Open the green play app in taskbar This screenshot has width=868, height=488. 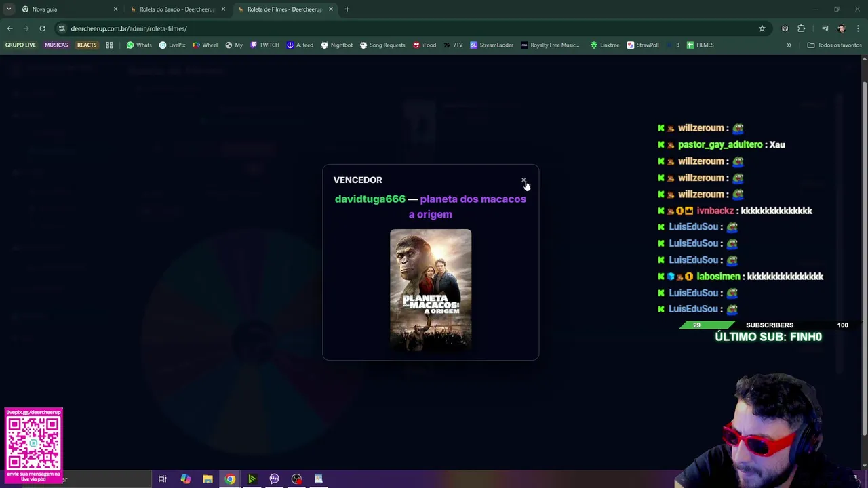tap(252, 479)
